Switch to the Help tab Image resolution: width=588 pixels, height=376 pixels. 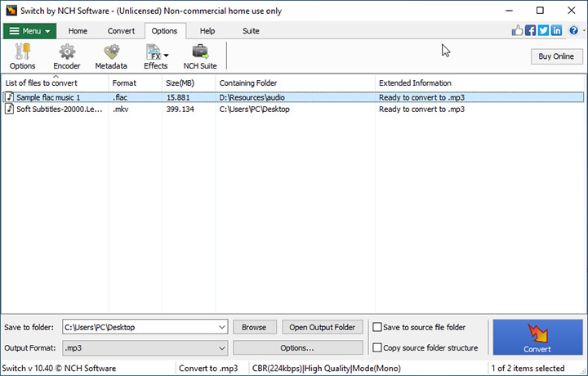click(207, 31)
